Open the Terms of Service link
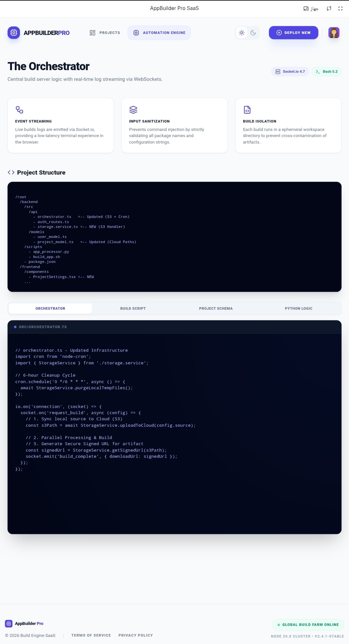The width and height of the screenshot is (349, 644). pyautogui.click(x=91, y=635)
